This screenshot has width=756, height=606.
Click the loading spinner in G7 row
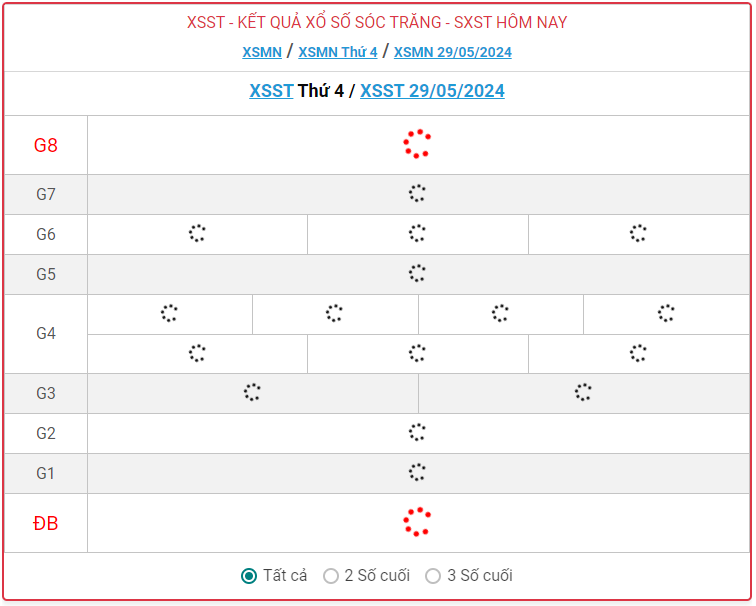tap(417, 193)
